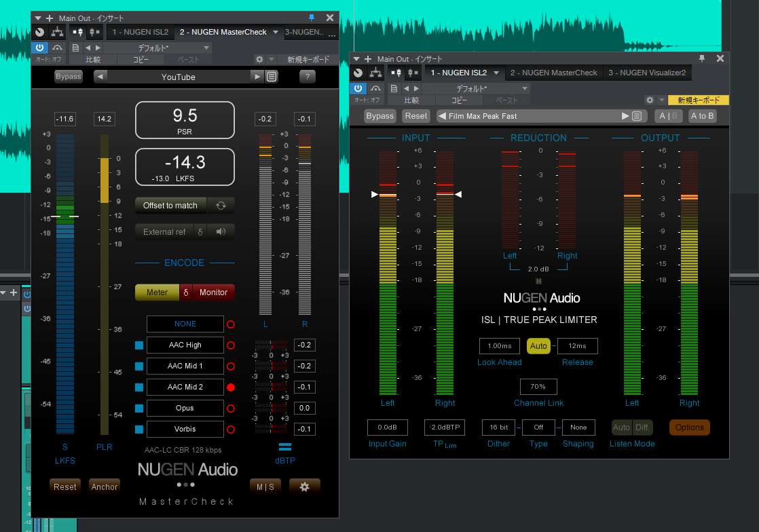The width and height of the screenshot is (759, 532).
Task: Open NUGEN MasterCheck tab dropdown arrow
Action: 276,32
